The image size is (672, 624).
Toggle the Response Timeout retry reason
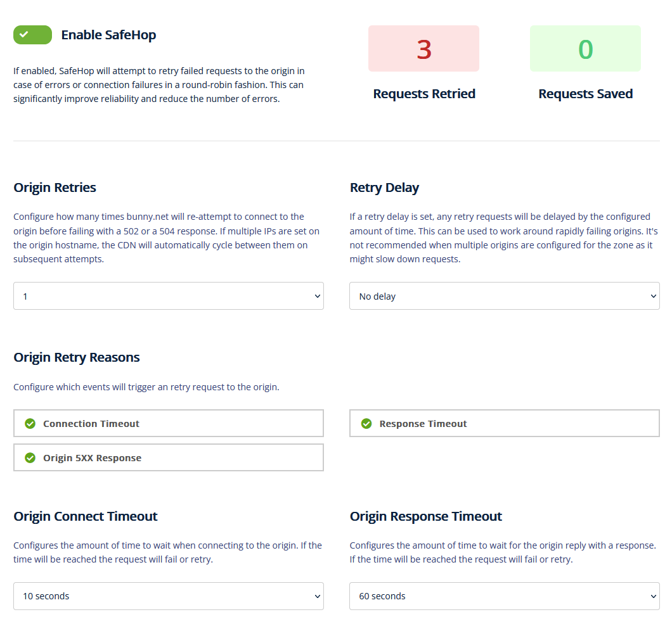pyautogui.click(x=504, y=424)
